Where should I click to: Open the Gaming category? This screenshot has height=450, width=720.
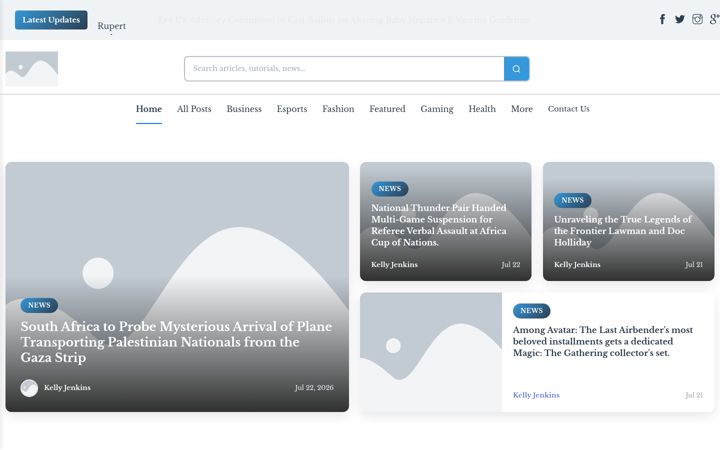(437, 109)
